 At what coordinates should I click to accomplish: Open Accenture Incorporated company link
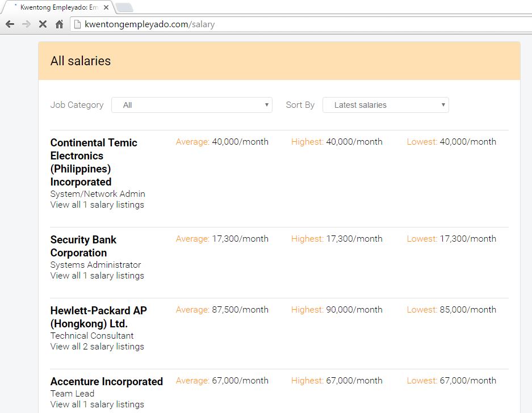click(107, 381)
